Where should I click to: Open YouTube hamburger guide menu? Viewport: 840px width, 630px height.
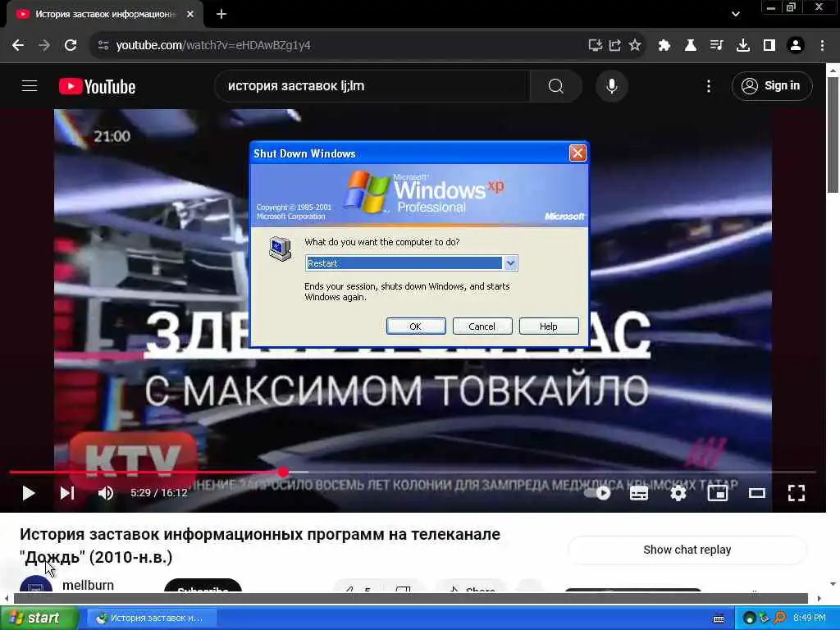point(30,85)
